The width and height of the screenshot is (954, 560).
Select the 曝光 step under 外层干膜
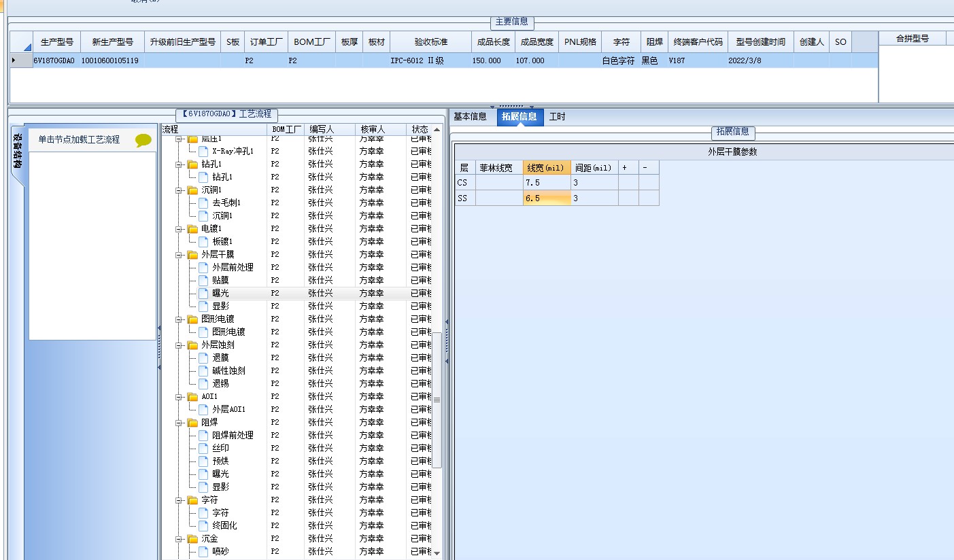click(220, 294)
